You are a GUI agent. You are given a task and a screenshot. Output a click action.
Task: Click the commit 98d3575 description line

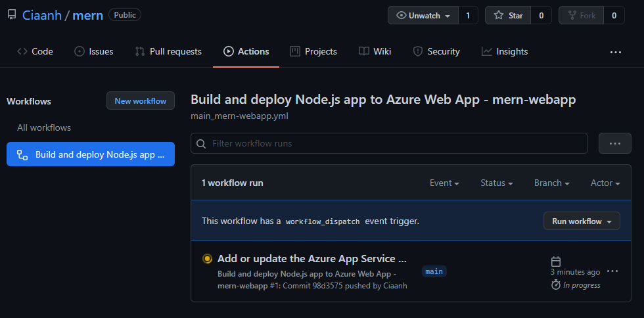pos(312,279)
